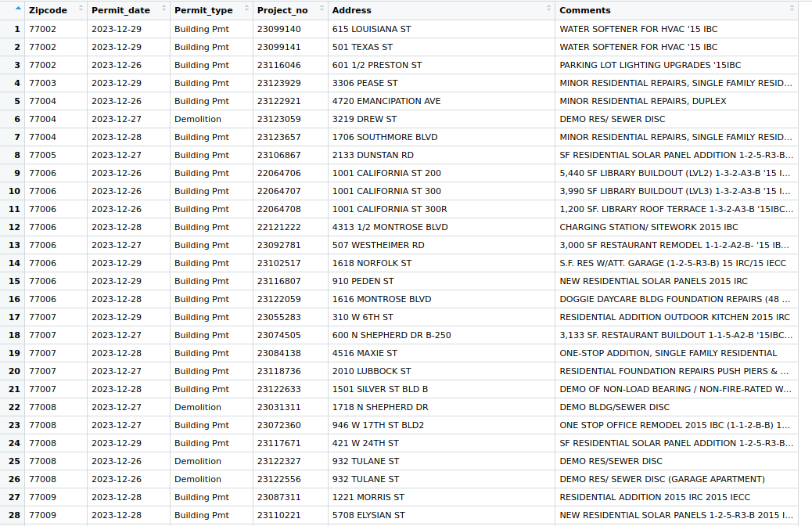Select the 5708 ELYSIAN ST address cell
The height and width of the screenshot is (526, 812).
click(368, 515)
